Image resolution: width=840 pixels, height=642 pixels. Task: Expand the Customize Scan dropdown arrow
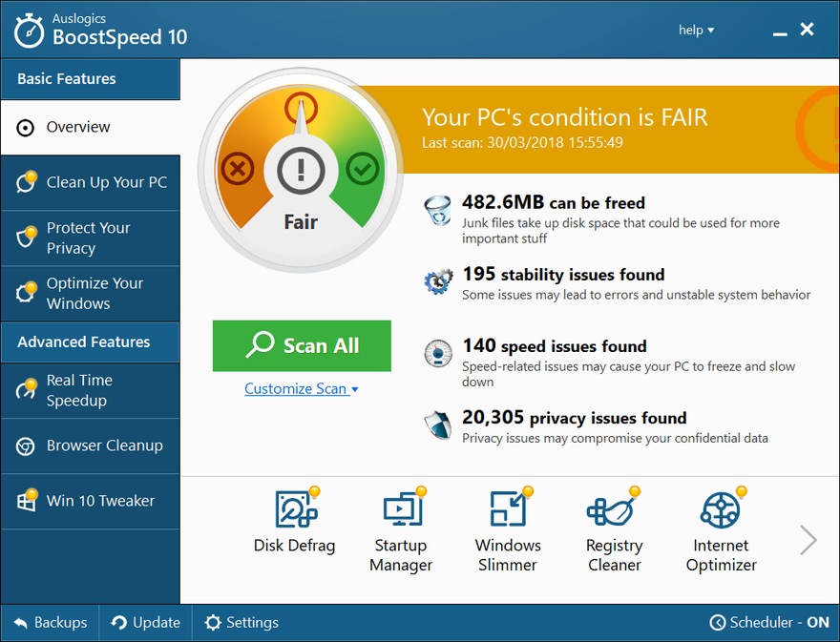(355, 390)
